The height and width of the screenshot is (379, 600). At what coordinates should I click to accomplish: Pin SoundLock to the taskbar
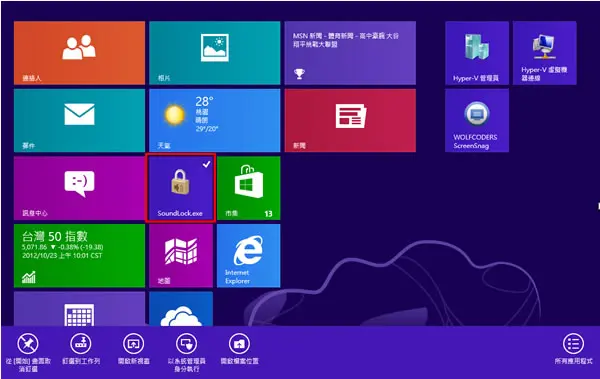[81, 349]
